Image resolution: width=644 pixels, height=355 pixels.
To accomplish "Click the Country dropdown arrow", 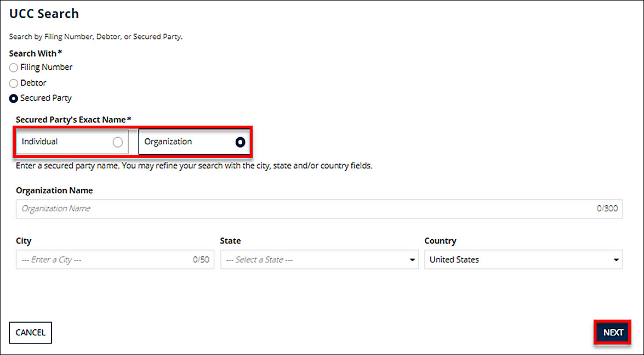I will pos(616,260).
